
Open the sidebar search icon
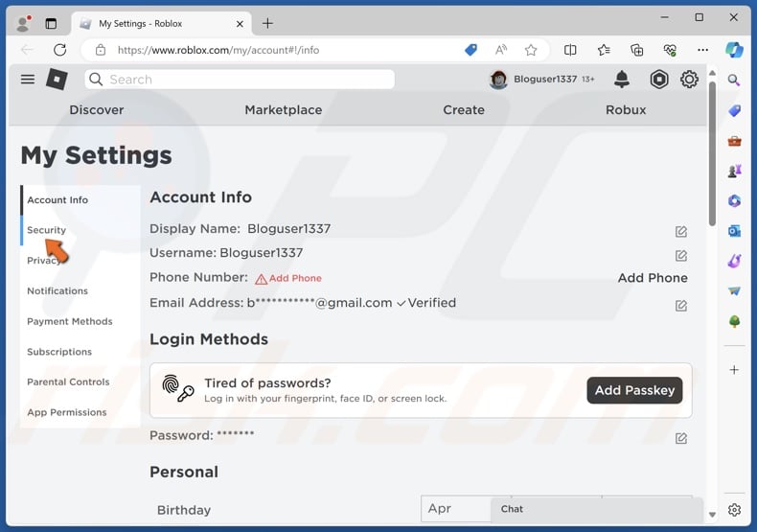[734, 81]
